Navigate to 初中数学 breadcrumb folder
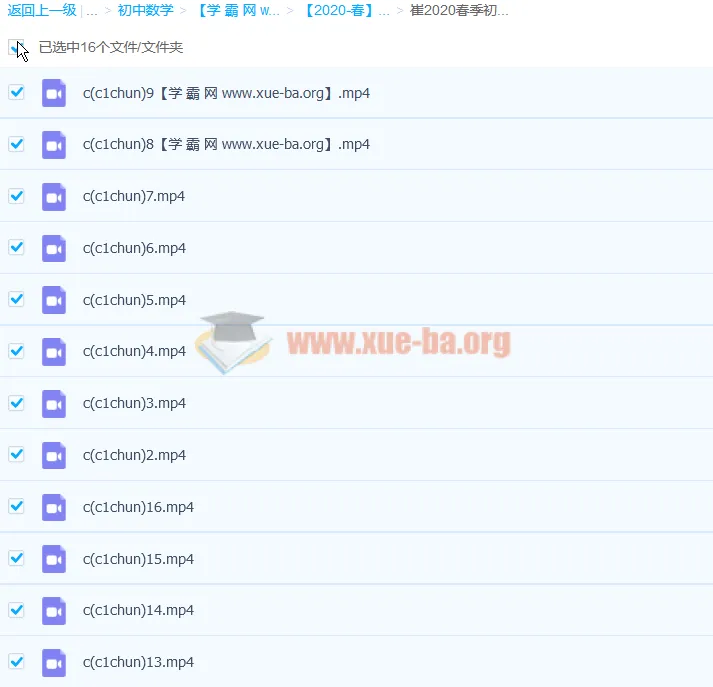713x687 pixels. point(145,11)
